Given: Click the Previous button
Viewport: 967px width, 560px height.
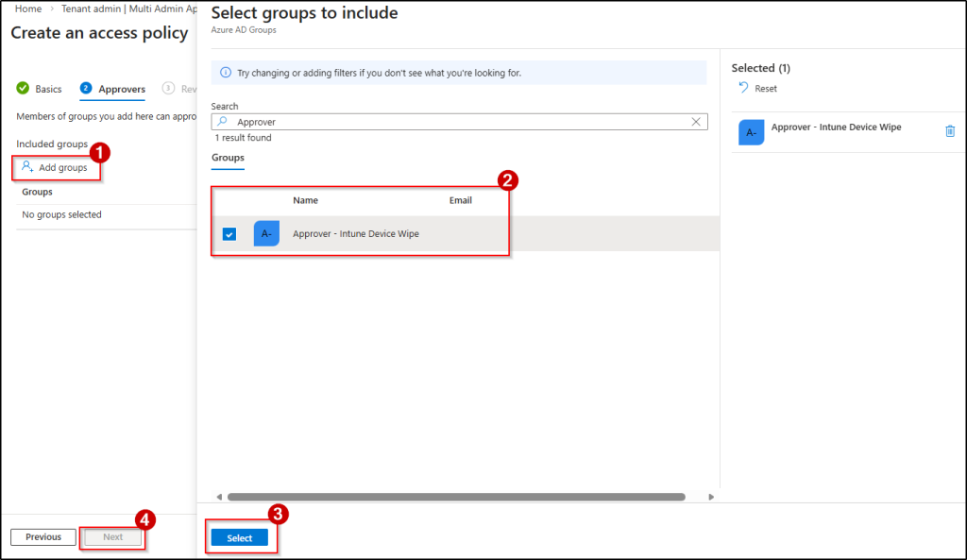Looking at the screenshot, I should tap(42, 536).
